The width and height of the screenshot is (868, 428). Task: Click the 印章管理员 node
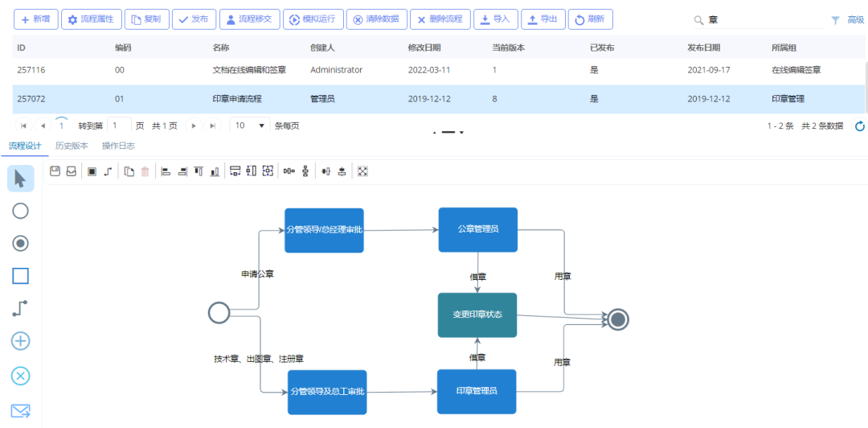coord(477,392)
